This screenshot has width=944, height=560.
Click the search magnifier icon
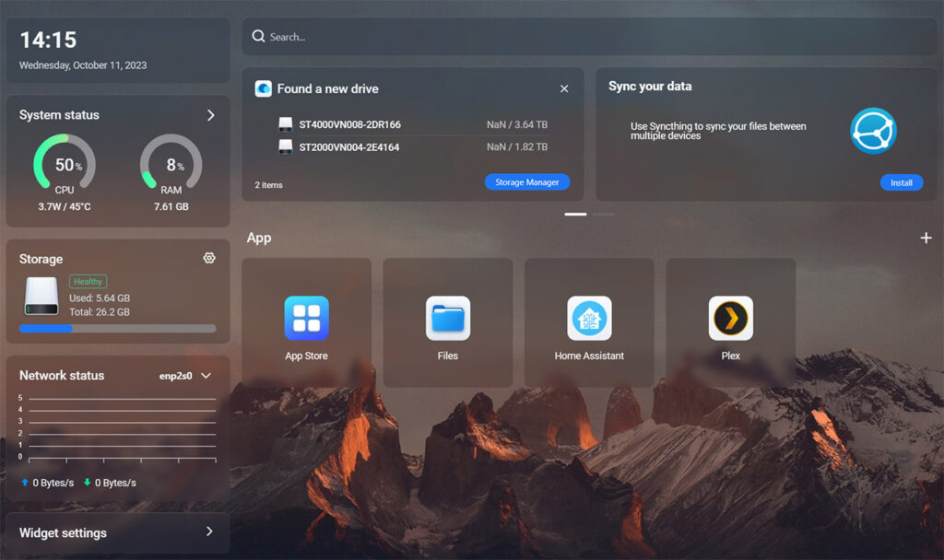[258, 37]
